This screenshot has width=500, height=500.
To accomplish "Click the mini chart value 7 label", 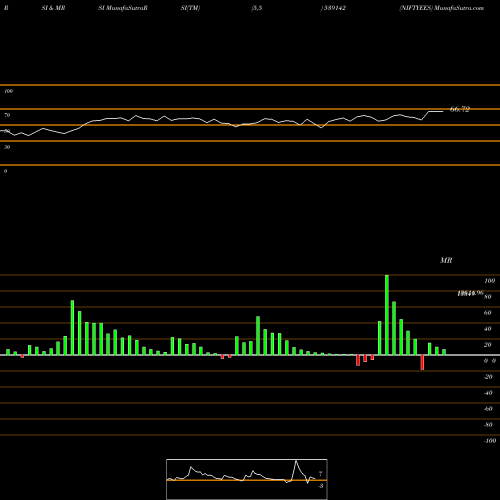I will 320,474.
